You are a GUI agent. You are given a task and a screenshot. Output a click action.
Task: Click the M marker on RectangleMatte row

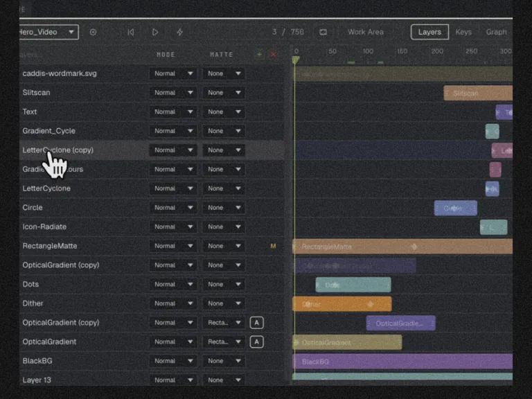(273, 246)
